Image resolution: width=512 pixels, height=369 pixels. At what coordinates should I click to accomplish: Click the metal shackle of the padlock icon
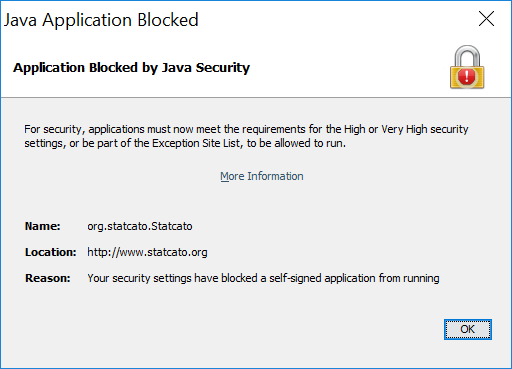[467, 56]
